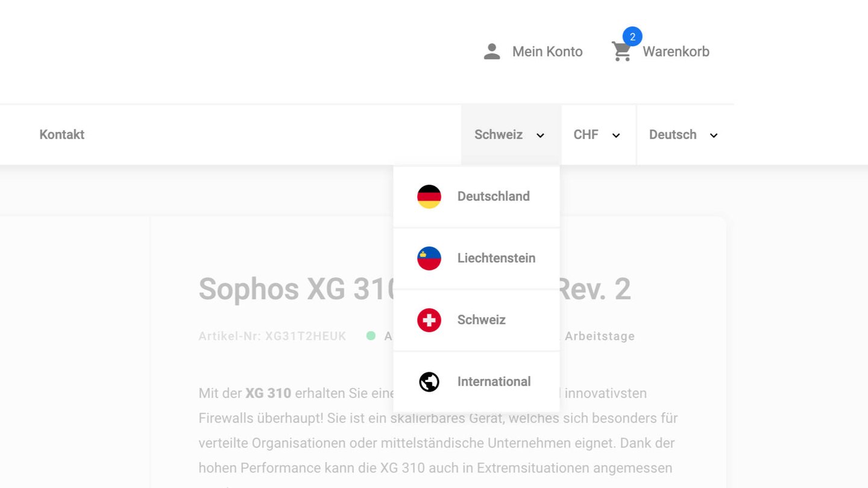Click the blue cart badge showing 2
868x488 pixels.
pos(632,37)
